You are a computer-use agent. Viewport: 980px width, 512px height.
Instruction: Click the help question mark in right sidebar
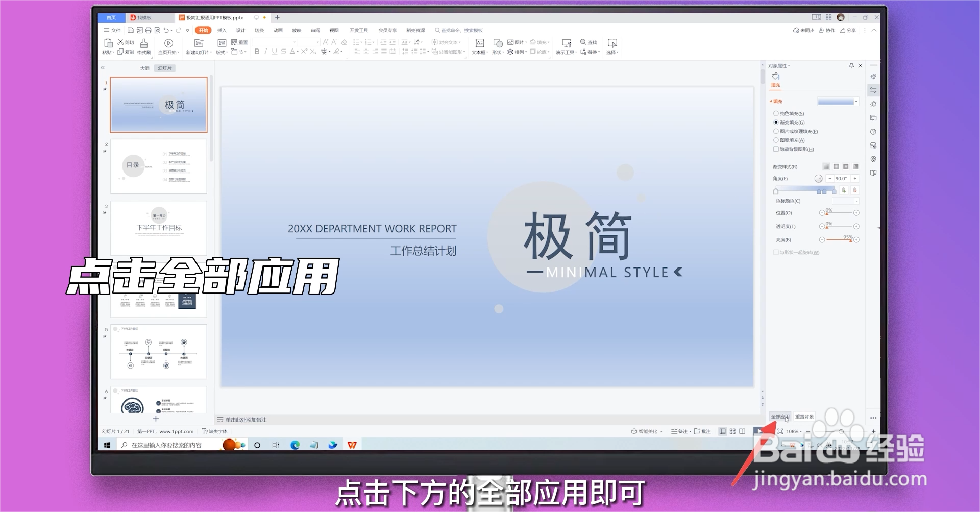pyautogui.click(x=873, y=132)
